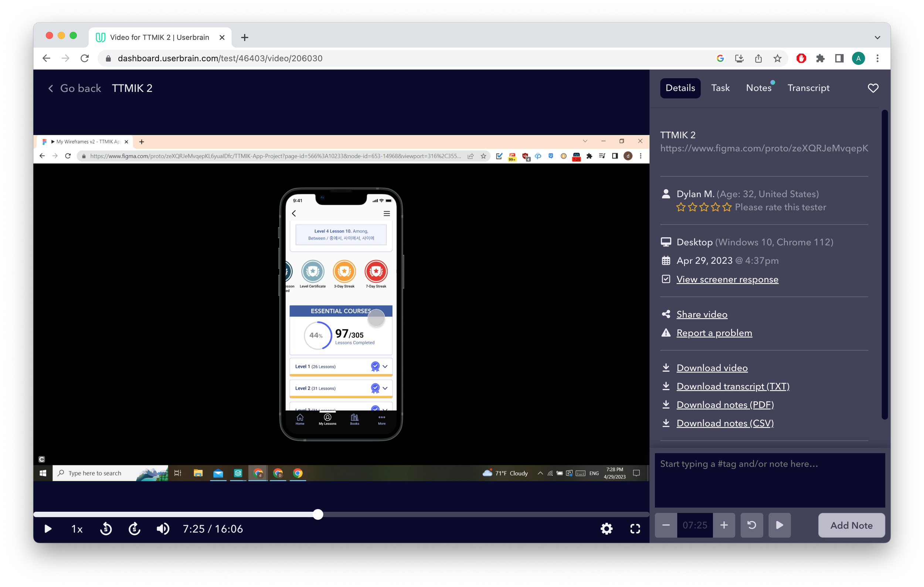Viewport: 924px width, 587px height.
Task: Click the note text input field
Action: 770,479
